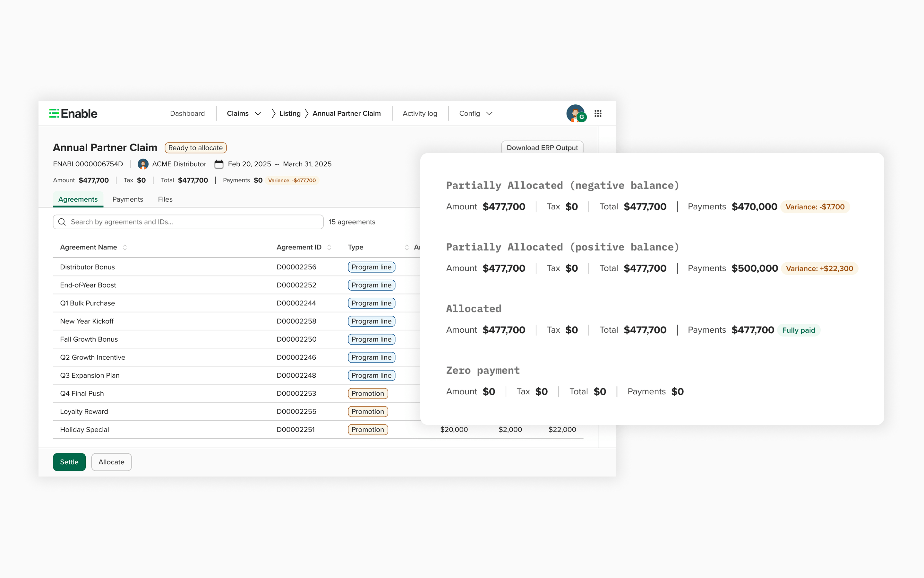Open the Config menu item
The width and height of the screenshot is (924, 578).
(470, 114)
